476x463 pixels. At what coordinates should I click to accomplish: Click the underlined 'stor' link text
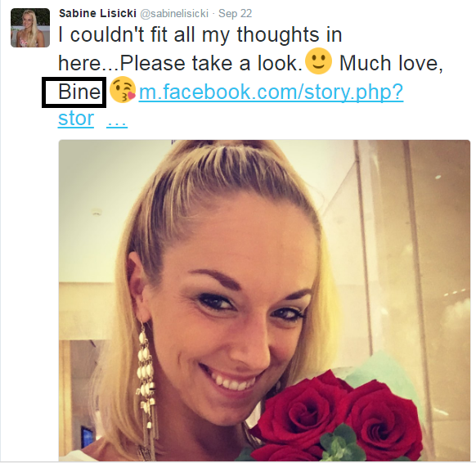76,119
